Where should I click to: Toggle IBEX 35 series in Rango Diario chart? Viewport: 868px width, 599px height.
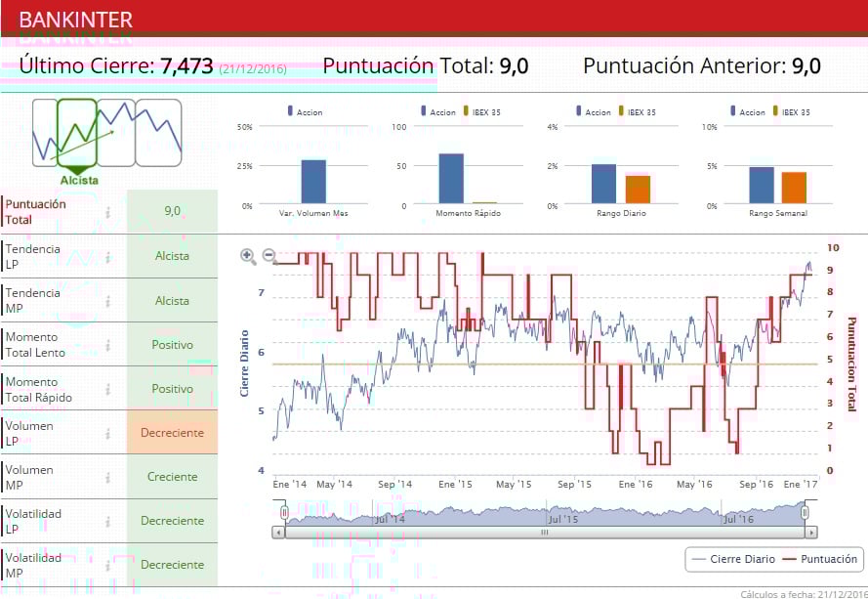point(637,112)
